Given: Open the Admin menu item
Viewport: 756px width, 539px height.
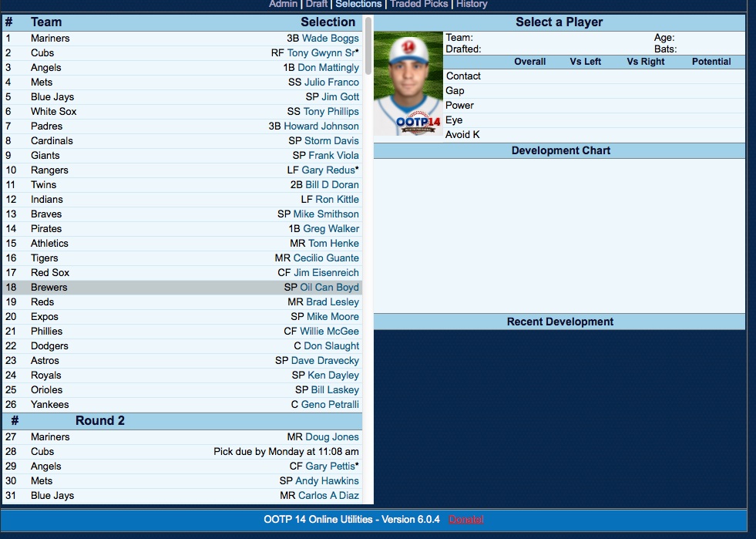Looking at the screenshot, I should click(x=283, y=4).
